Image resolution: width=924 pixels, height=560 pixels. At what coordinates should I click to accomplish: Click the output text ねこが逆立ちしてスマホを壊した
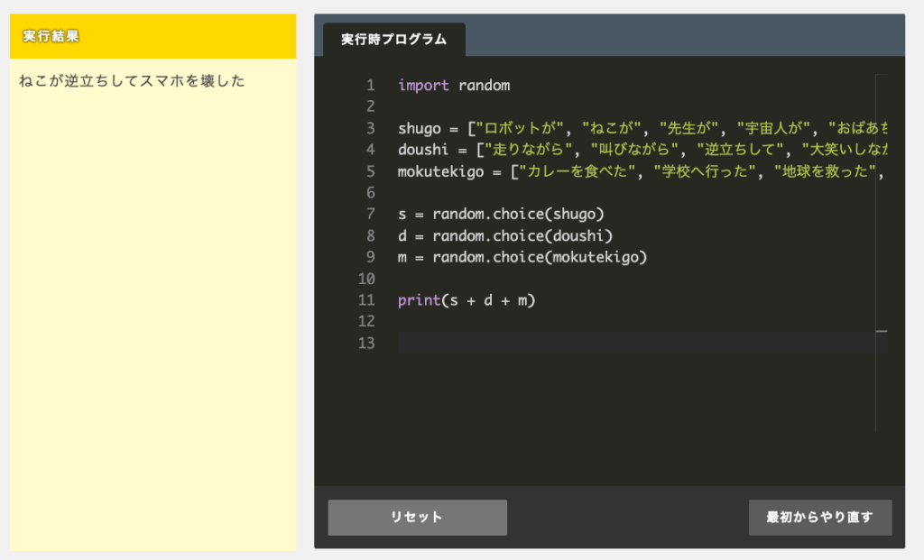coord(132,81)
